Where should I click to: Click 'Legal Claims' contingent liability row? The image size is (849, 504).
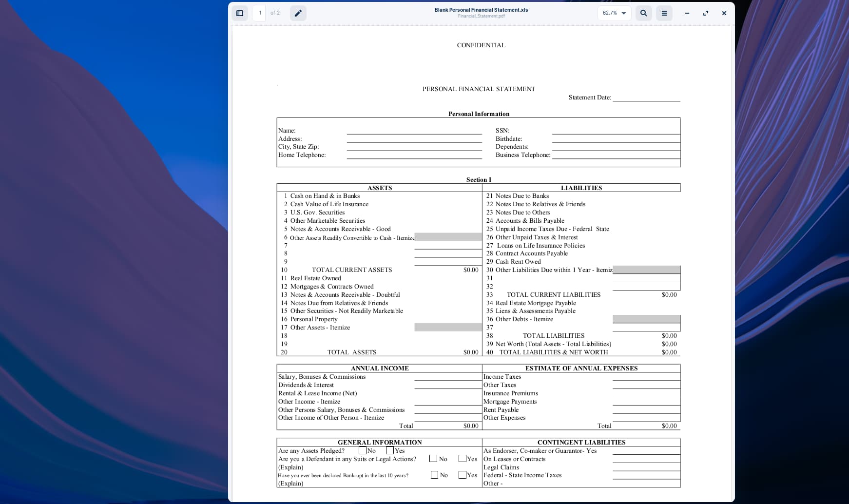[501, 467]
